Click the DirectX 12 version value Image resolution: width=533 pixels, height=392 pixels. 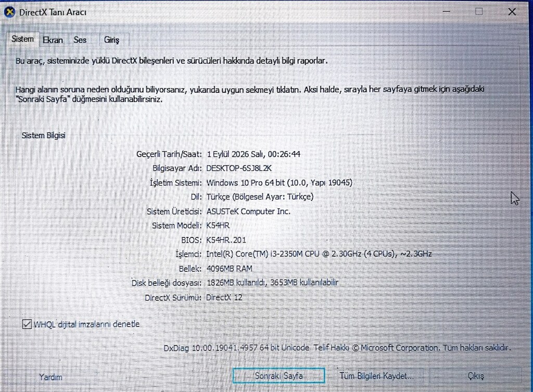[224, 297]
